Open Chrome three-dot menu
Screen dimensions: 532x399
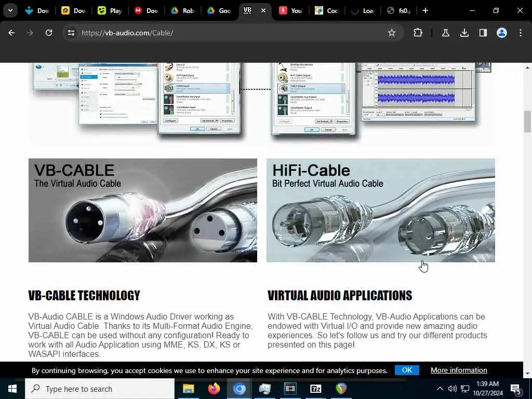(x=520, y=33)
